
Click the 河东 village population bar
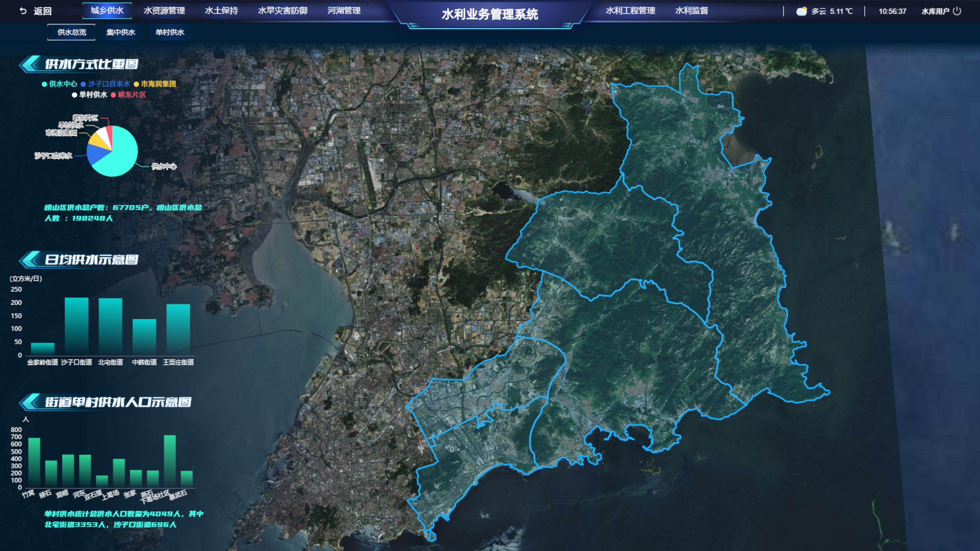pyautogui.click(x=85, y=471)
